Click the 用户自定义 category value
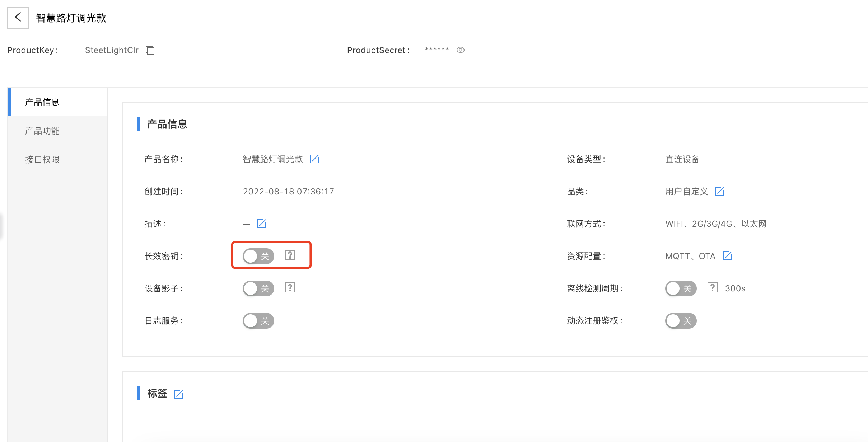This screenshot has height=442, width=868. coord(687,192)
